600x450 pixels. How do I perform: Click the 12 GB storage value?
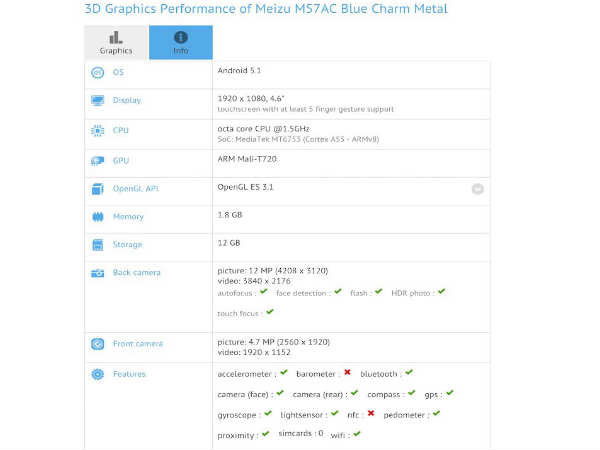tap(229, 243)
